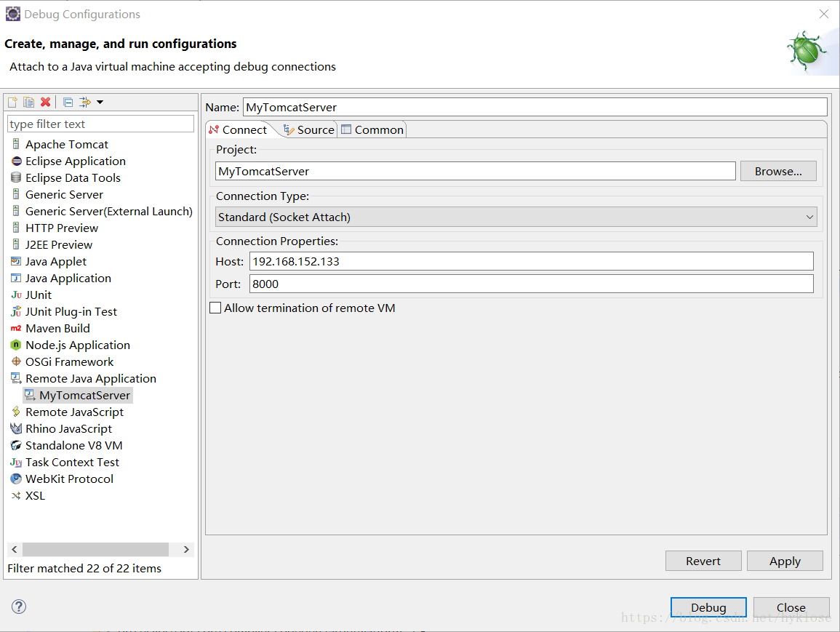Click the Debug button
The image size is (840, 632).
(708, 607)
